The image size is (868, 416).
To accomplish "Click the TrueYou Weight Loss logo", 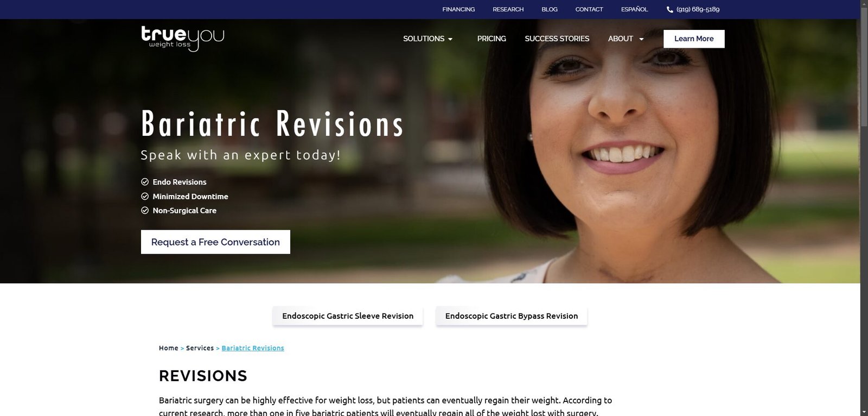I will click(182, 38).
